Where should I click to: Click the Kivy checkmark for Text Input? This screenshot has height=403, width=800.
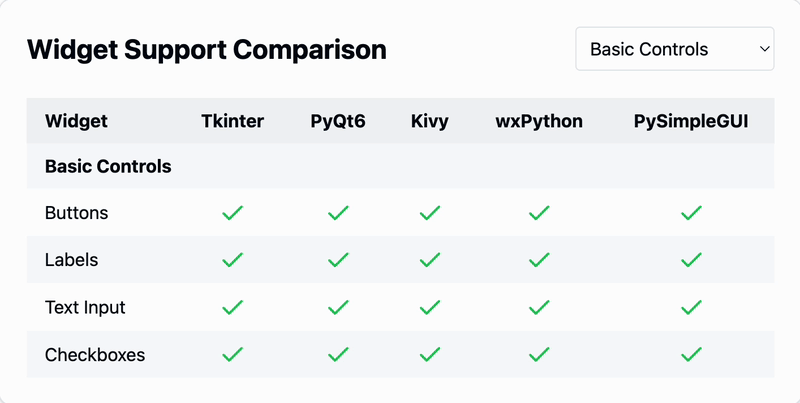pyautogui.click(x=430, y=307)
